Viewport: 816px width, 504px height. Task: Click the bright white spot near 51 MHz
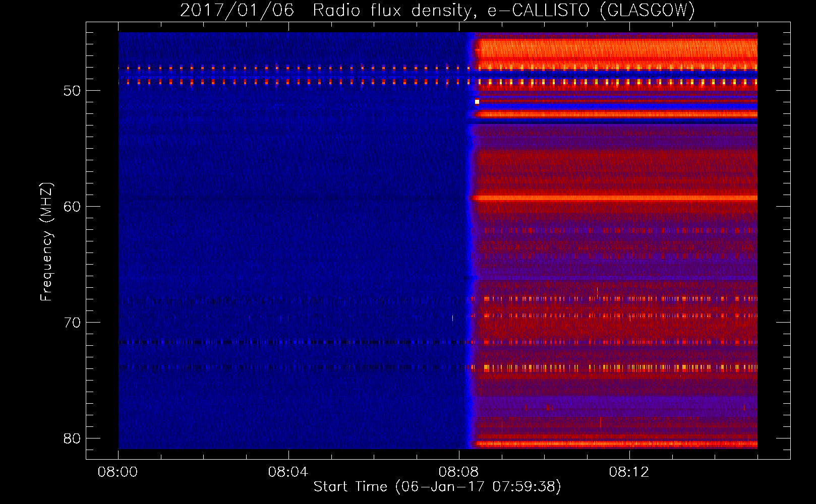coord(477,102)
